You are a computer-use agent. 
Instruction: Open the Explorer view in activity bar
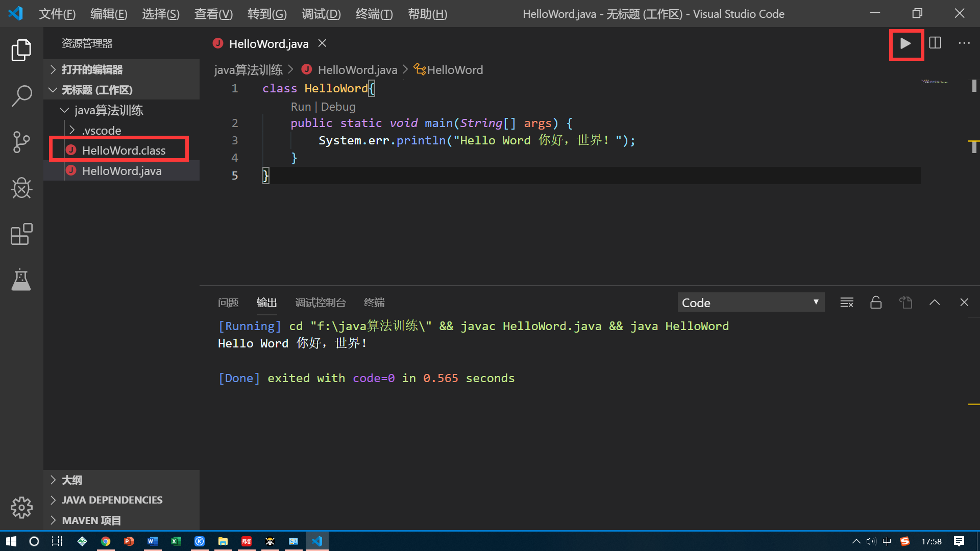point(21,50)
